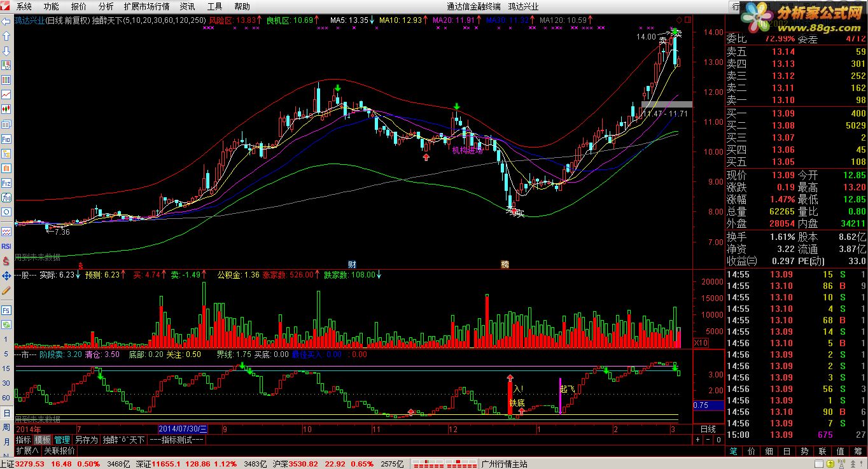Click the 2014/07/30 date marker on timeline
The image size is (868, 469).
point(183,430)
